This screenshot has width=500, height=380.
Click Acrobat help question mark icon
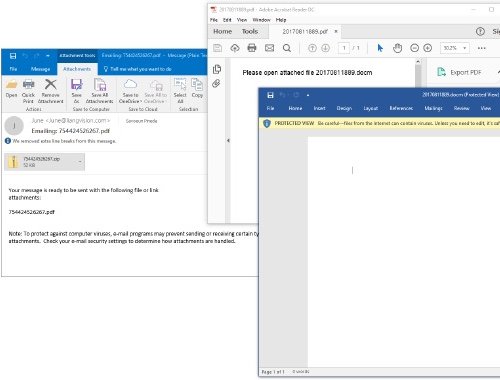[480, 32]
